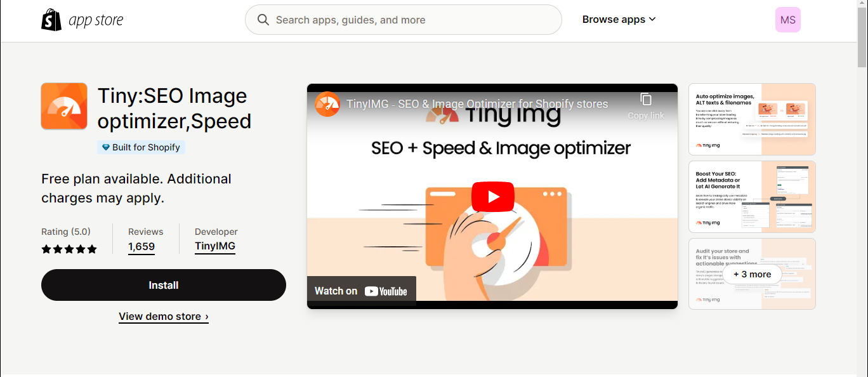Screen dimensions: 868x377
Task: Click the Shopify bag logo icon
Action: [x=51, y=20]
